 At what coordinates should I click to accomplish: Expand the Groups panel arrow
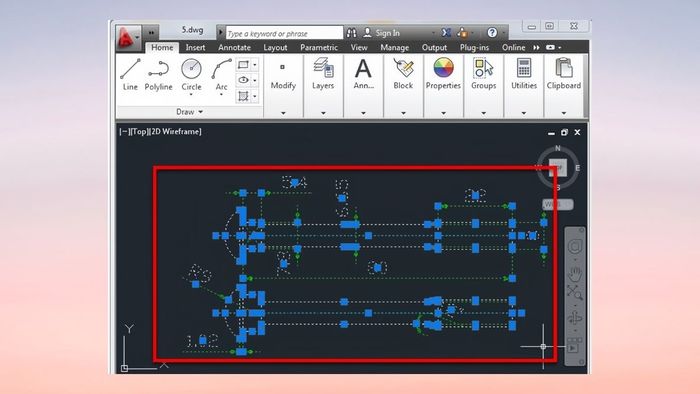[x=483, y=113]
